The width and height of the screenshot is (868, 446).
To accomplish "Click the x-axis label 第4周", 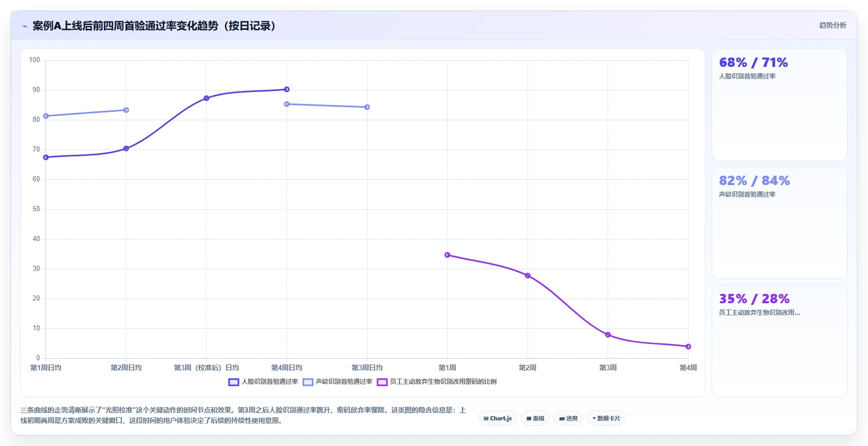I will coord(688,368).
